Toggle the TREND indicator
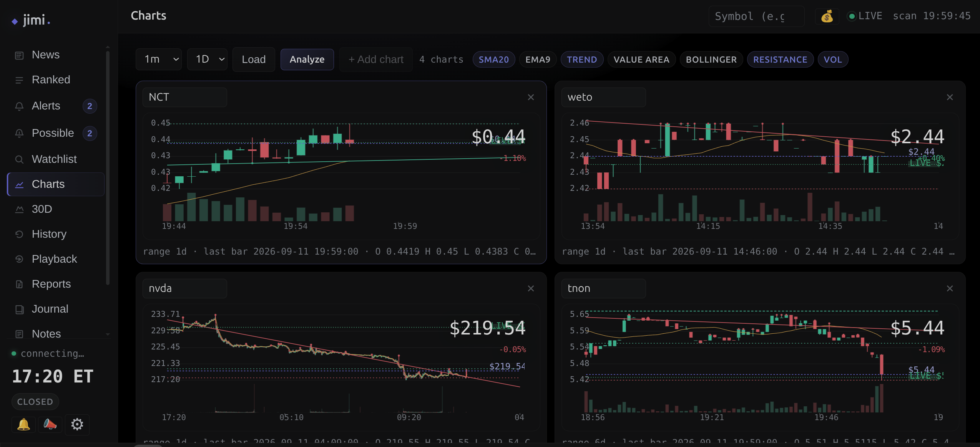Screen dimensions: 980x447 (x=582, y=60)
